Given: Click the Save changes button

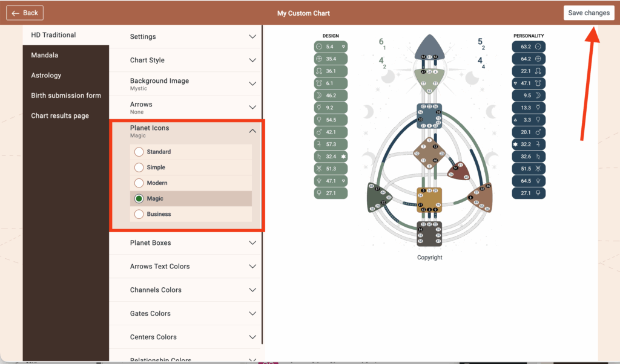Looking at the screenshot, I should [x=589, y=13].
